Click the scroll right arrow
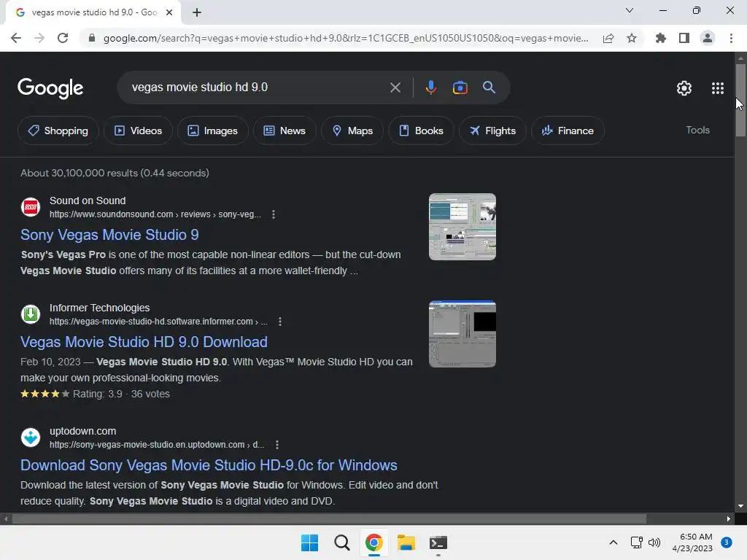 click(x=729, y=518)
